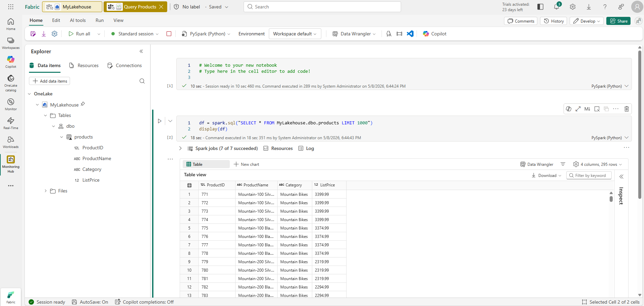Expand the cell to full size
This screenshot has width=644, height=306.
[578, 109]
